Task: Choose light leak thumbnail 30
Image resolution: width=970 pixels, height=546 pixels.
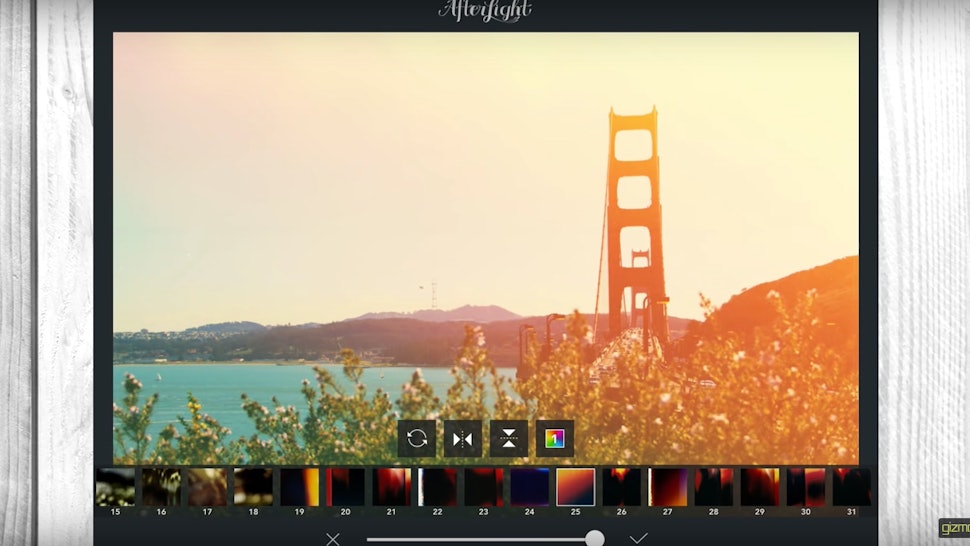Action: click(805, 487)
